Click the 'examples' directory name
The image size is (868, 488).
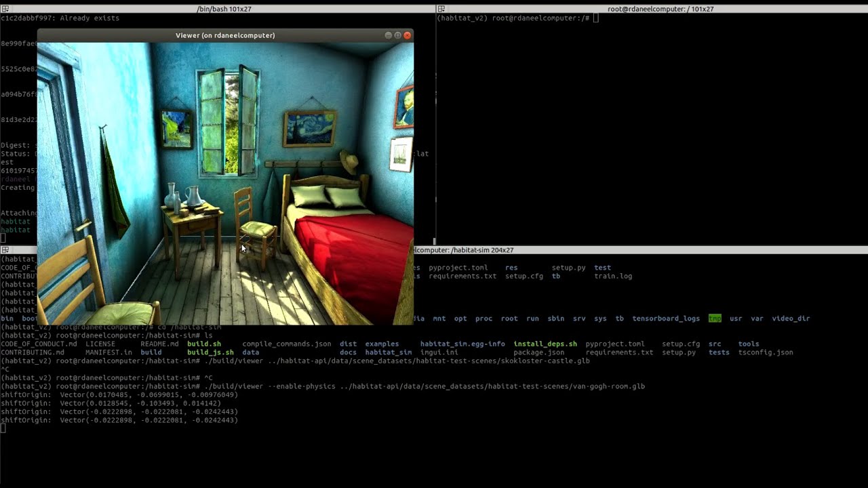point(382,344)
